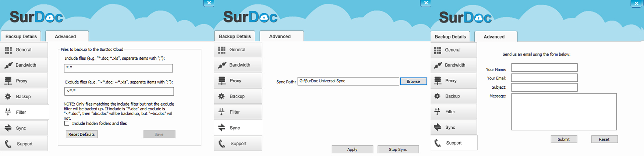Click the Sync arrows icon in the right window
The image size is (644, 156).
pos(438,127)
